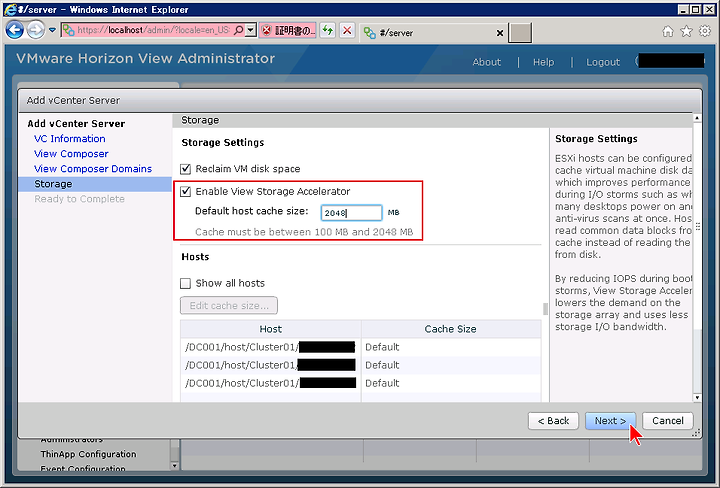Click the address bar search magnifier icon
Viewport: 720px width, 488px height.
[x=238, y=30]
